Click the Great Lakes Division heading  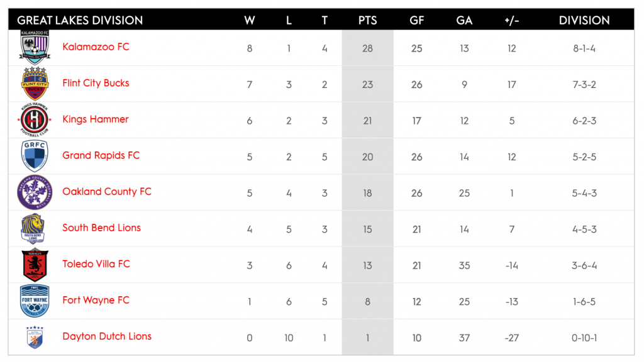(x=80, y=20)
